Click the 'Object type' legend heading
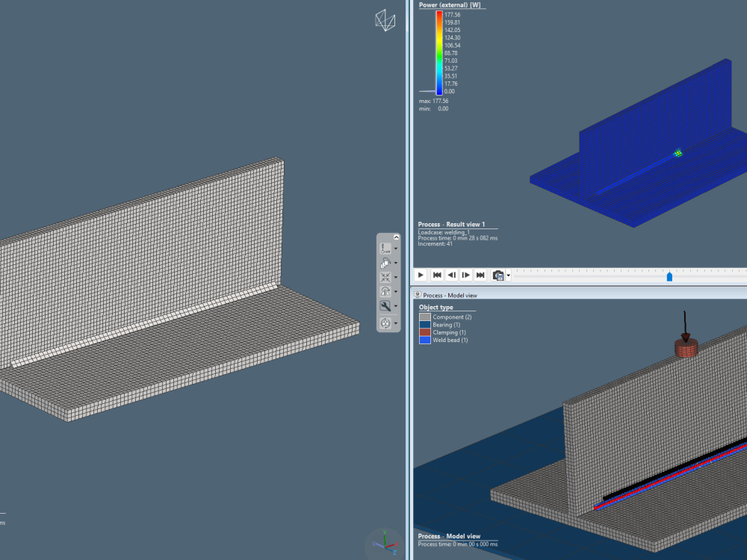 pyautogui.click(x=436, y=307)
